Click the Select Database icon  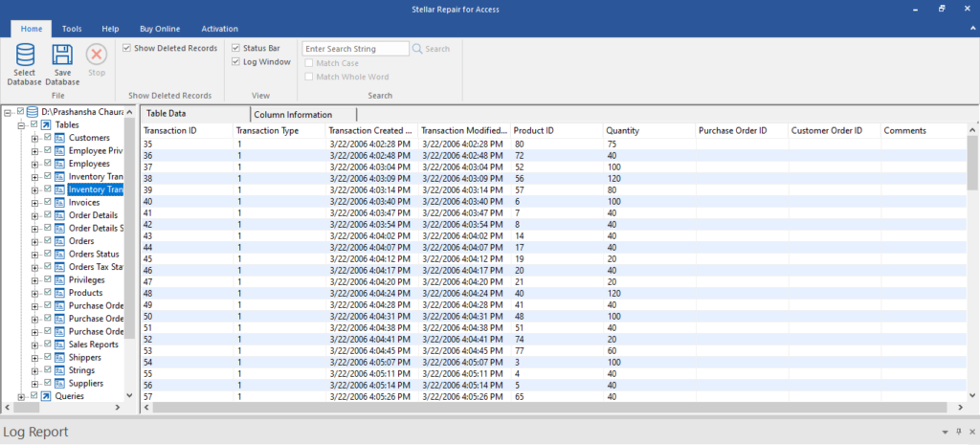pyautogui.click(x=24, y=55)
